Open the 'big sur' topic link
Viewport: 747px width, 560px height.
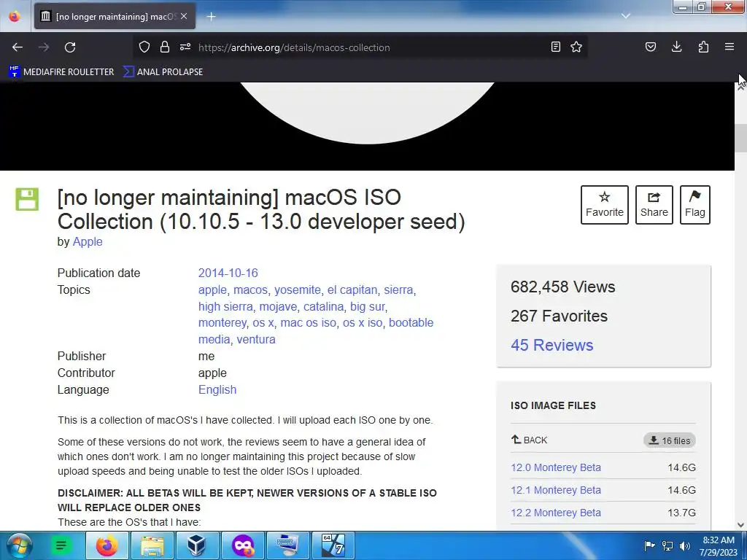coord(368,306)
